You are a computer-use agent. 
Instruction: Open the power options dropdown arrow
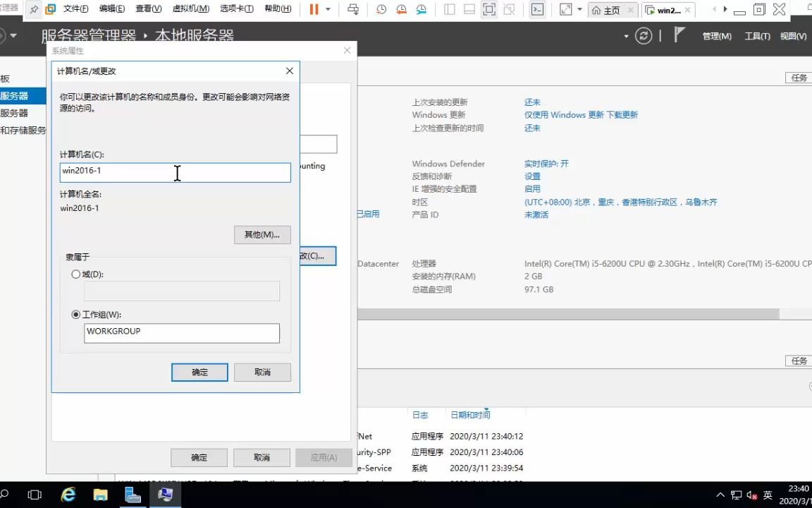[x=328, y=9]
